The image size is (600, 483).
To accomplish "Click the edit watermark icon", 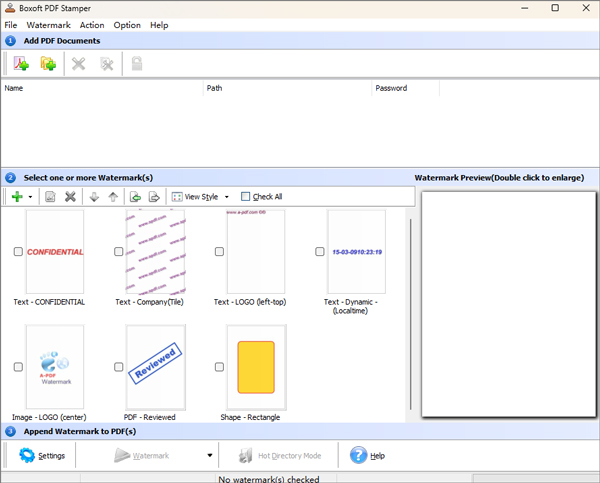I will pos(50,197).
